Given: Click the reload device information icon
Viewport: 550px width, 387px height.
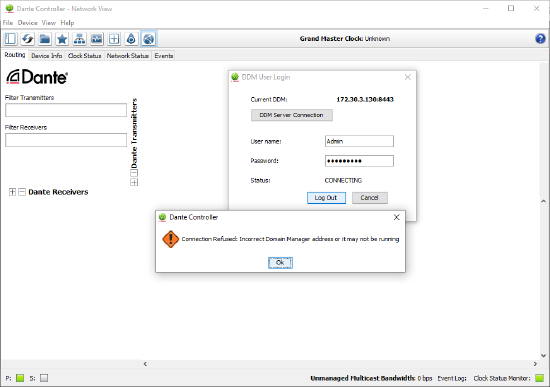Looking at the screenshot, I should (27, 39).
